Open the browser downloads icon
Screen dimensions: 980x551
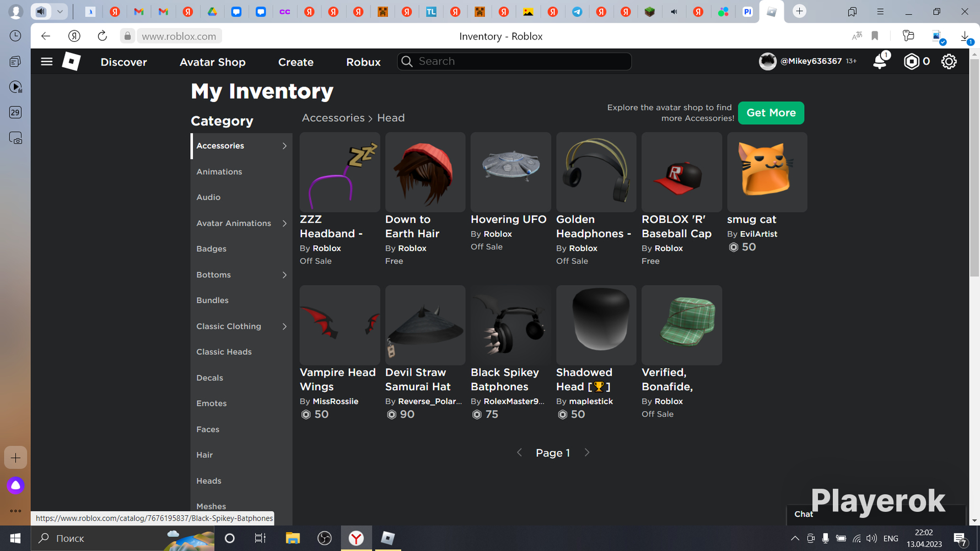click(965, 37)
